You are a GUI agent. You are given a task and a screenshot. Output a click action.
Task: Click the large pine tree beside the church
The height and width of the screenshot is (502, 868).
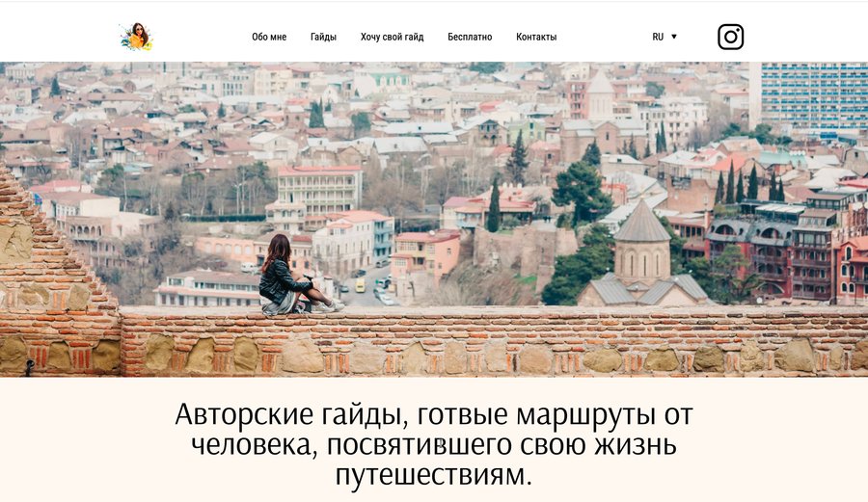click(582, 191)
